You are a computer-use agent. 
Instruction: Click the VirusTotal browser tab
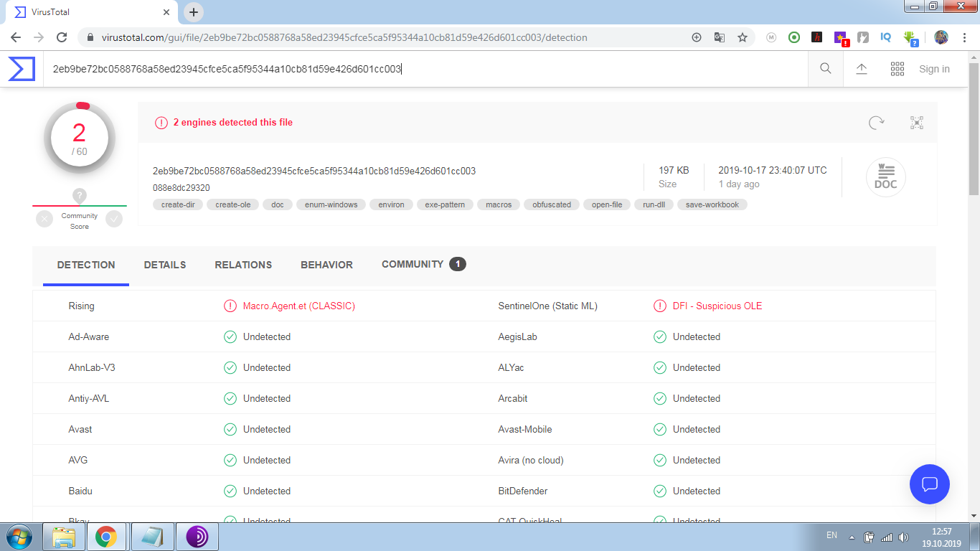pos(91,12)
